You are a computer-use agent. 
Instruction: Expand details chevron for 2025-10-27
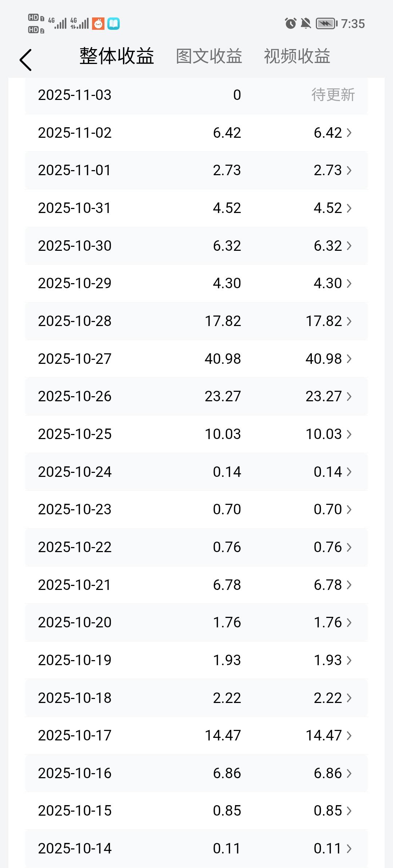pos(349,359)
